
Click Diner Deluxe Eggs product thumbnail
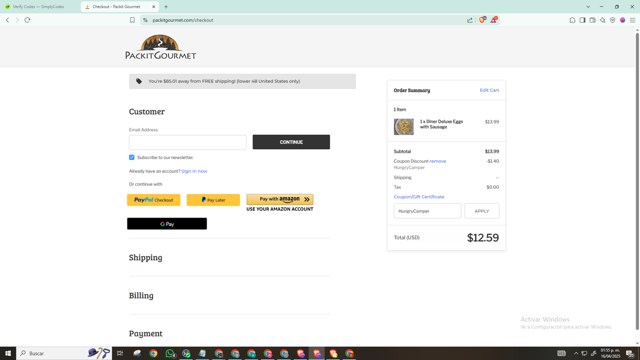coord(404,127)
